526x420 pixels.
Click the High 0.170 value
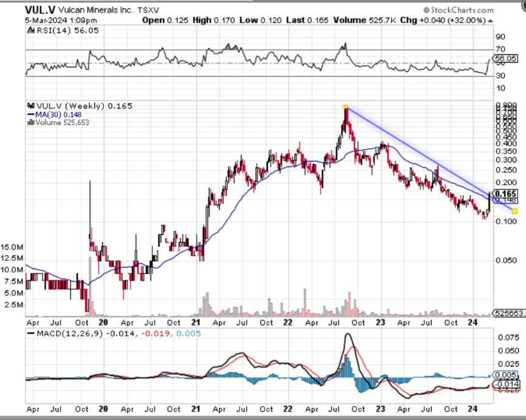click(x=214, y=21)
